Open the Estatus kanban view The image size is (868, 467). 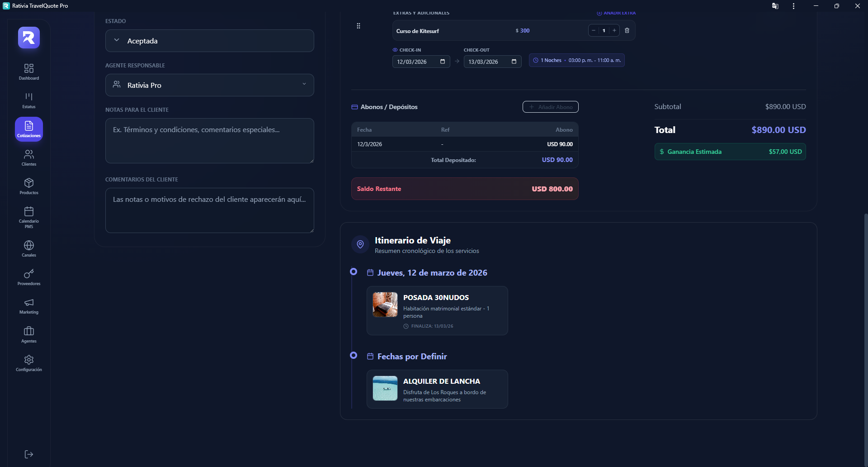point(29,100)
